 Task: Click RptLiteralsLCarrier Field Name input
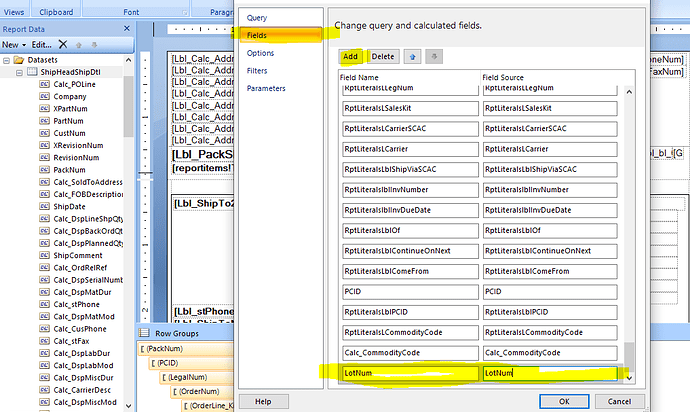[x=410, y=149]
